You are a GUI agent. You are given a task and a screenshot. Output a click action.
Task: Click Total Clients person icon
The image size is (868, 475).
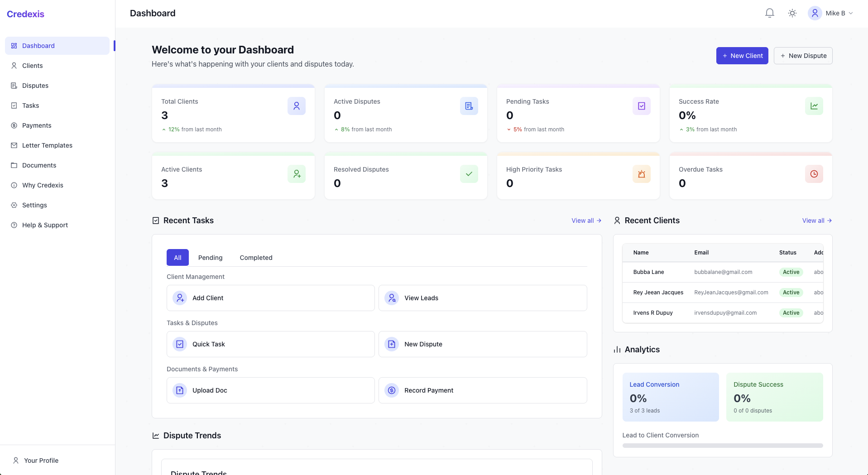pos(297,106)
